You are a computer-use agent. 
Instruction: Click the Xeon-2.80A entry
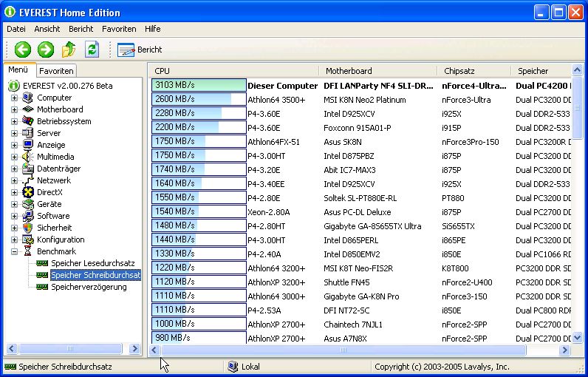click(268, 212)
